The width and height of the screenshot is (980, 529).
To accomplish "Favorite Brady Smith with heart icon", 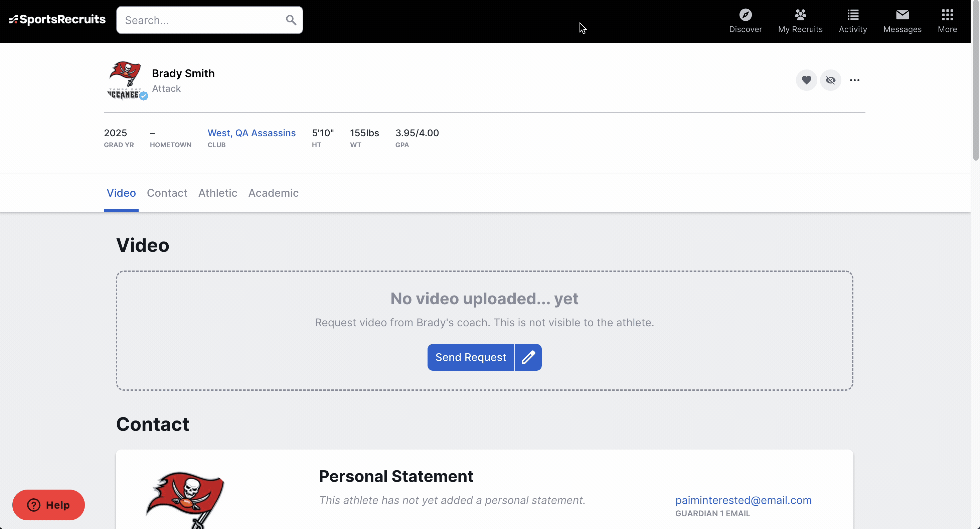I will click(x=806, y=80).
